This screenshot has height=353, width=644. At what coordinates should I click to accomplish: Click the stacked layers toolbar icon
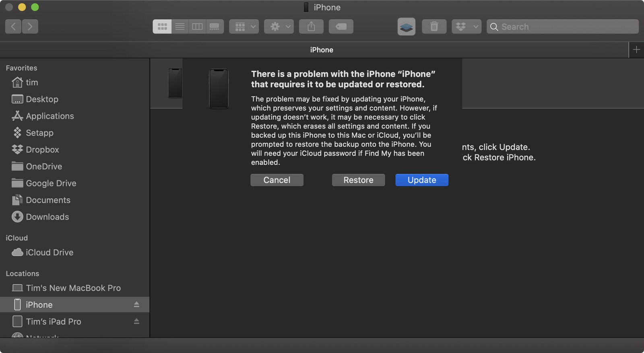pyautogui.click(x=407, y=27)
